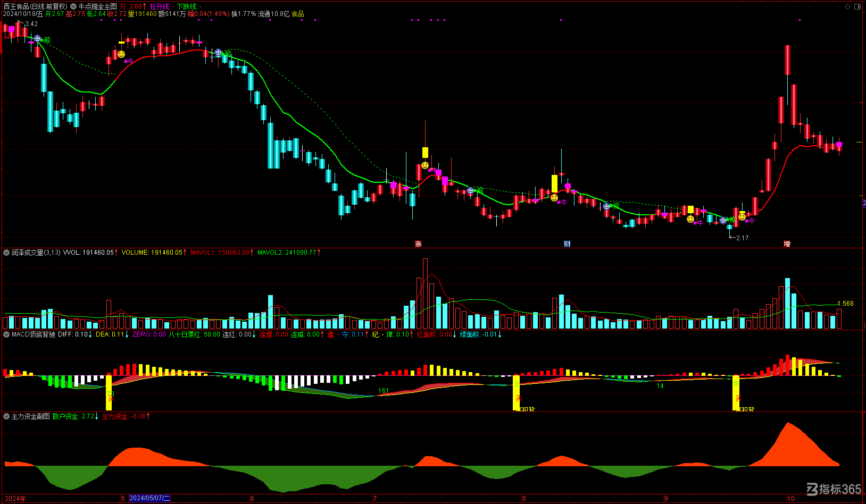Open the MACD顶底背驰 indicator dropdown arrow
The height and width of the screenshot is (504, 866).
coord(6,334)
